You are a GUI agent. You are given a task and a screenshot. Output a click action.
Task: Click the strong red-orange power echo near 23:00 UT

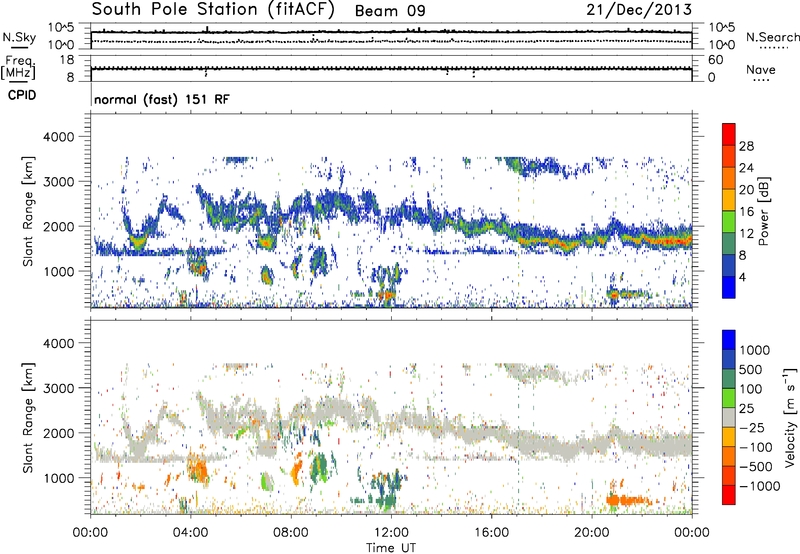point(668,240)
